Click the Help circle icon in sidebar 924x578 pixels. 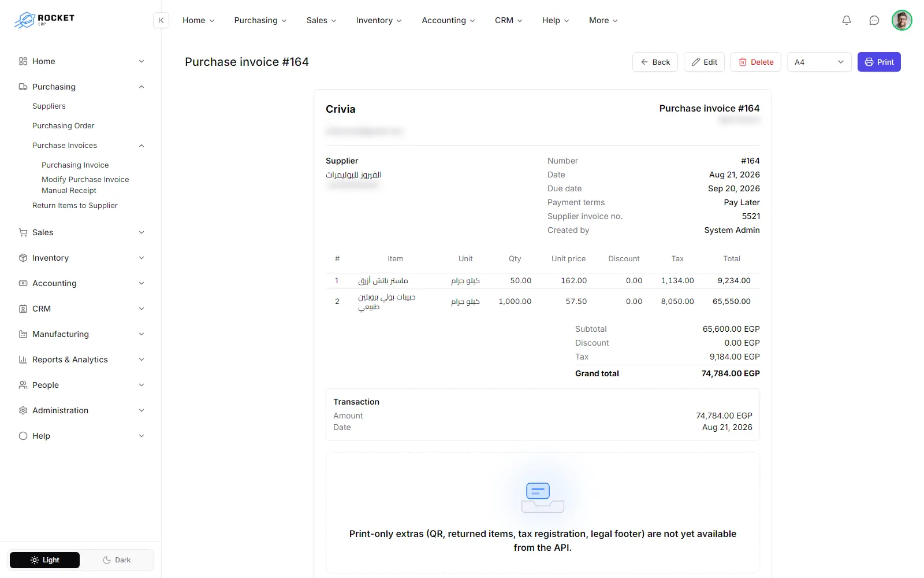pyautogui.click(x=23, y=436)
